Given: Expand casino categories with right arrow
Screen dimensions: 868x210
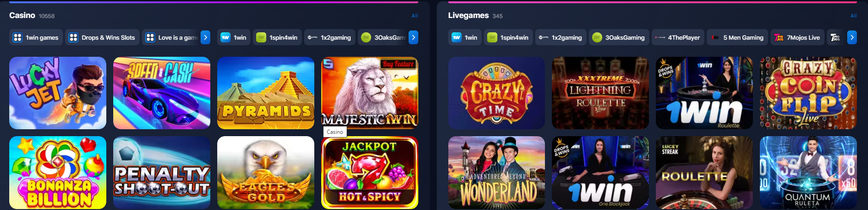Looking at the screenshot, I should coord(206,37).
